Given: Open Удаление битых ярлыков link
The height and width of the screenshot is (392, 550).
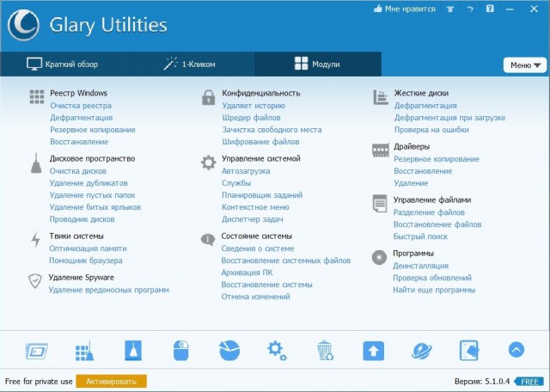Looking at the screenshot, I should coord(95,207).
